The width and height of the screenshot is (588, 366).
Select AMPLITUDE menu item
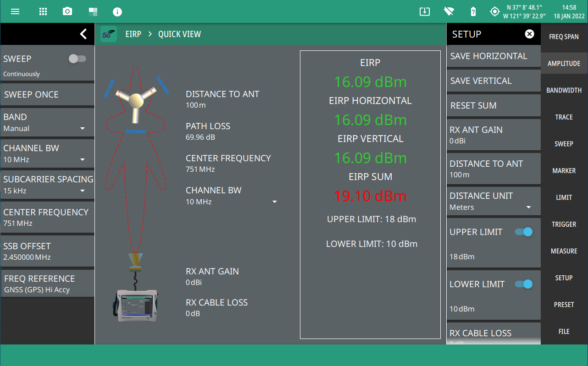pyautogui.click(x=564, y=64)
